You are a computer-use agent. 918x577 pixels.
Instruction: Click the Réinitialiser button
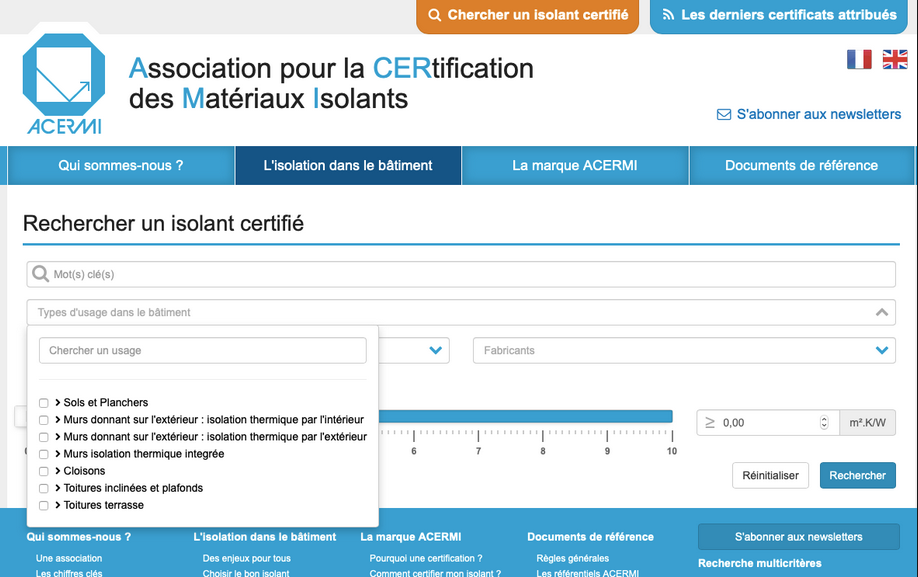pos(770,476)
